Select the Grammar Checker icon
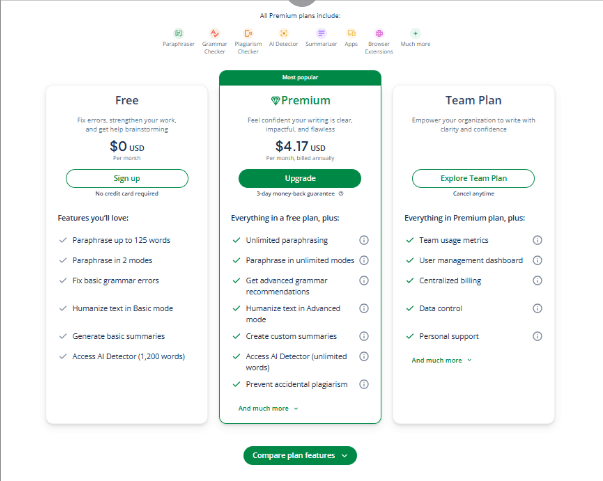Viewport: 603px width, 481px height. [214, 33]
